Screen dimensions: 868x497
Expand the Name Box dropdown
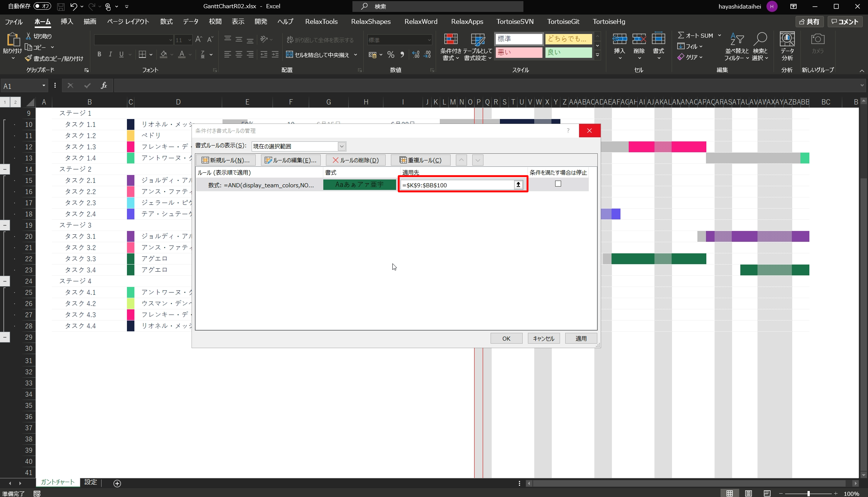44,86
